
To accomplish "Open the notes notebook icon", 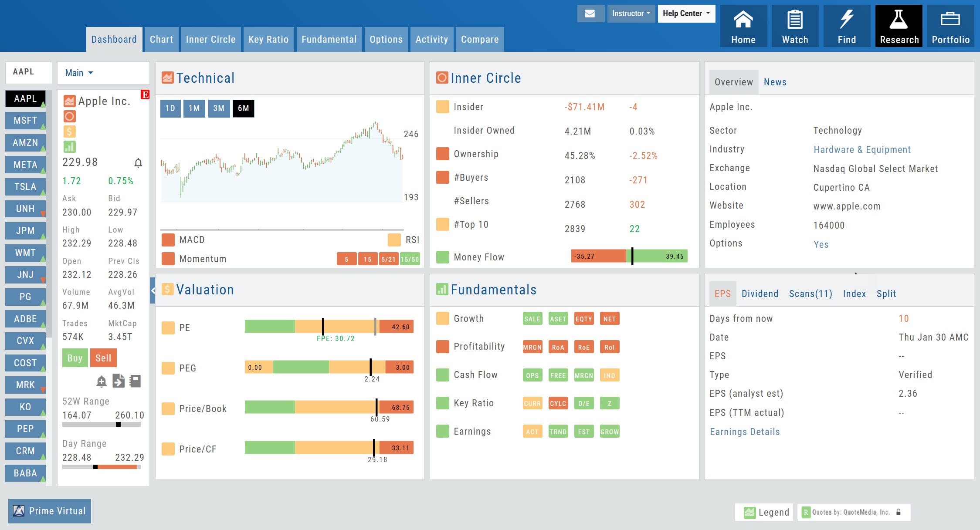I will tap(135, 381).
